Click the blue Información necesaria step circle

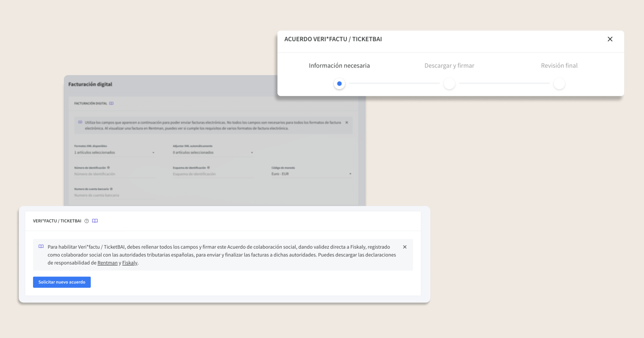339,84
